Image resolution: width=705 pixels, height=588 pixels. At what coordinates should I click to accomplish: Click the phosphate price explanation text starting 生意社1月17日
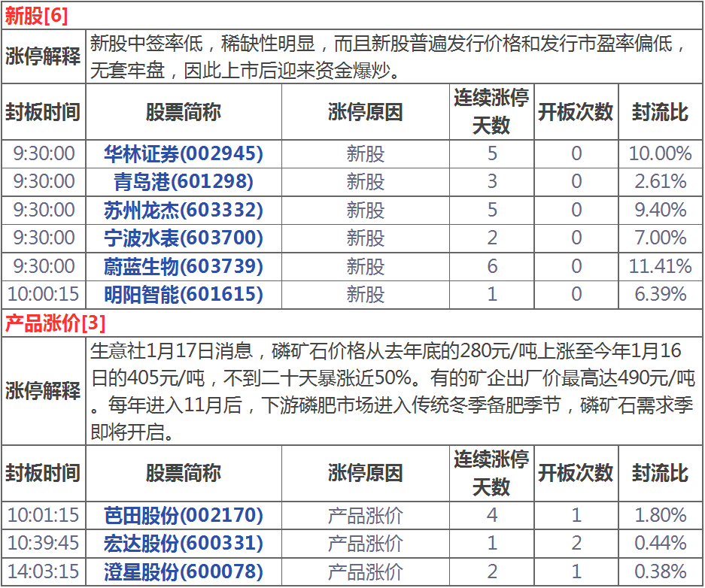(x=391, y=391)
